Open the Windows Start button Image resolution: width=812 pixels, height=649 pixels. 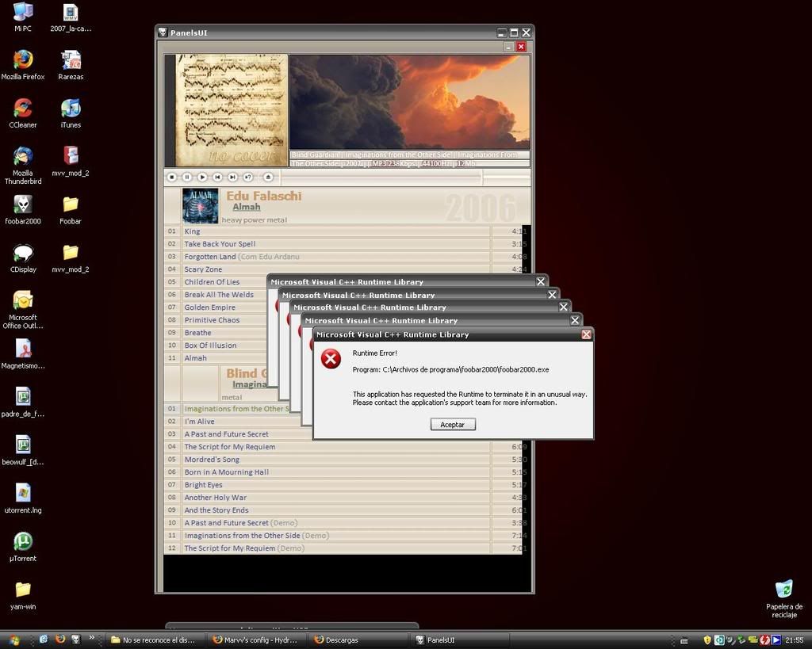14,640
